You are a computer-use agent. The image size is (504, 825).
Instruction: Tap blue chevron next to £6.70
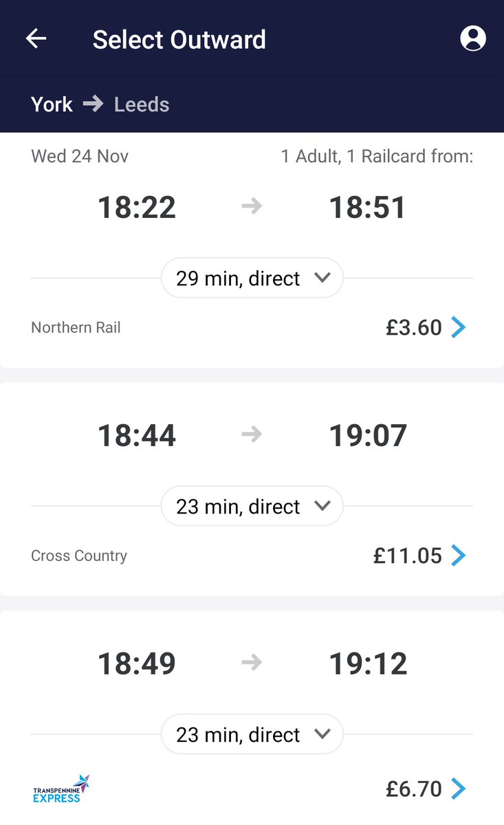[459, 789]
